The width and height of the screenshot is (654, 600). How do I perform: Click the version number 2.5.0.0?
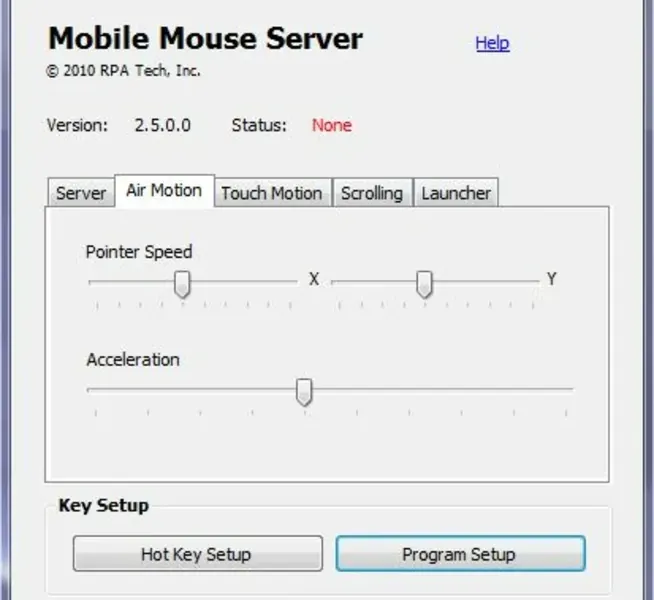pyautogui.click(x=163, y=126)
